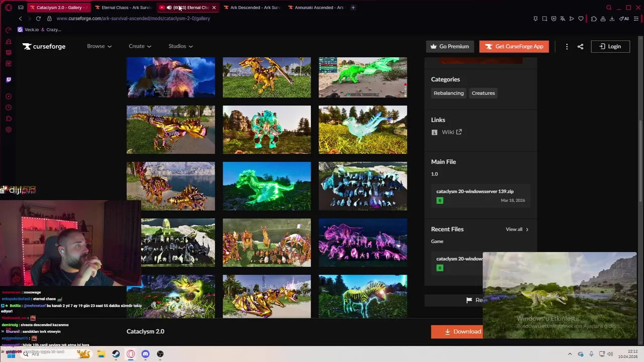Select the Creatures category tag

pos(483,93)
